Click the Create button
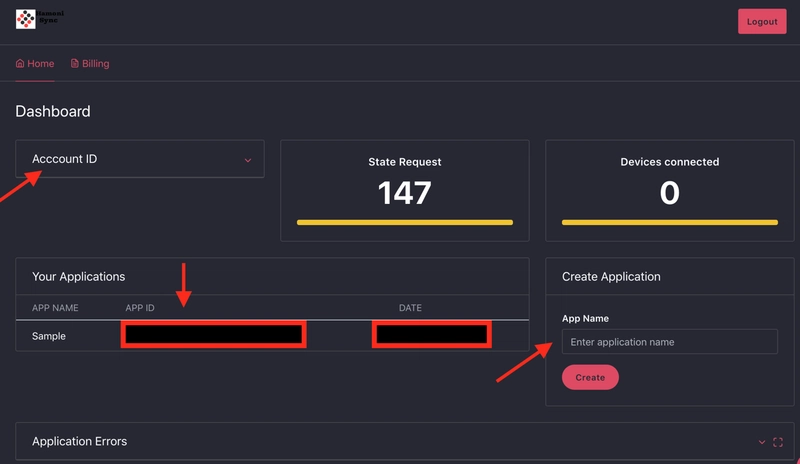 (590, 377)
